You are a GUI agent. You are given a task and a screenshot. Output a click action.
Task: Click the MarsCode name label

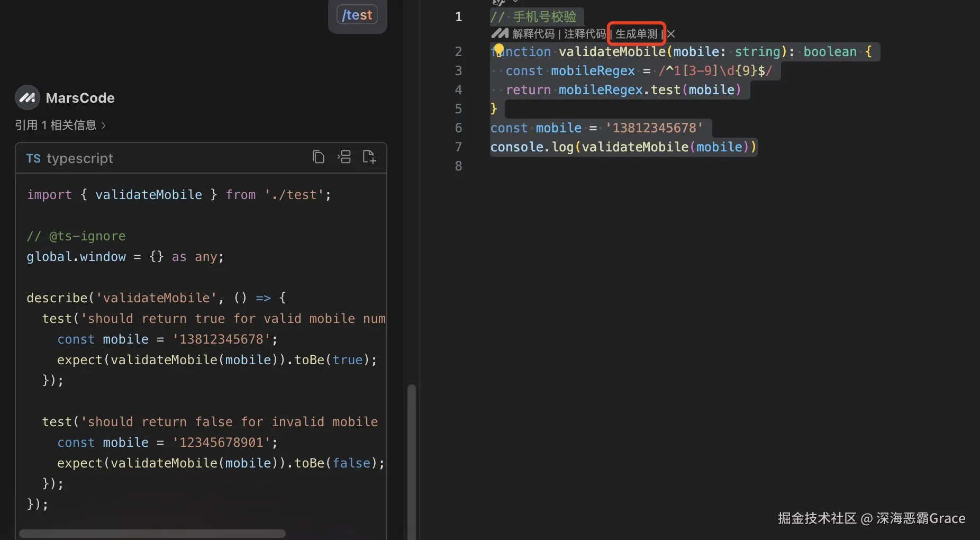pyautogui.click(x=80, y=98)
